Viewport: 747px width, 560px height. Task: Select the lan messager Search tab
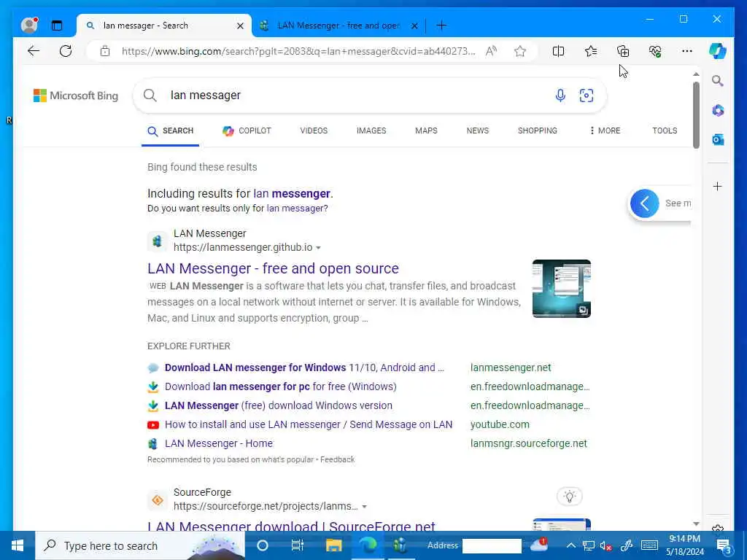(164, 26)
